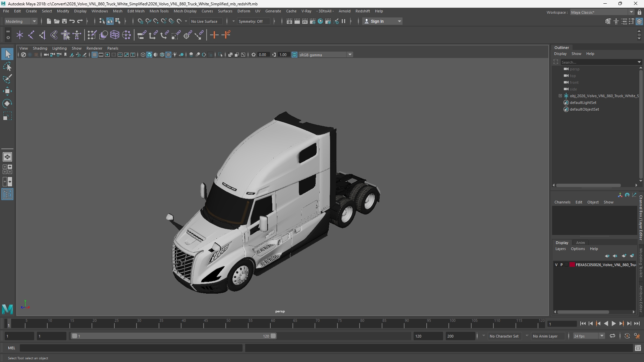This screenshot has width=644, height=362.
Task: Open the 24 fps frame rate dropdown
Action: 588,336
